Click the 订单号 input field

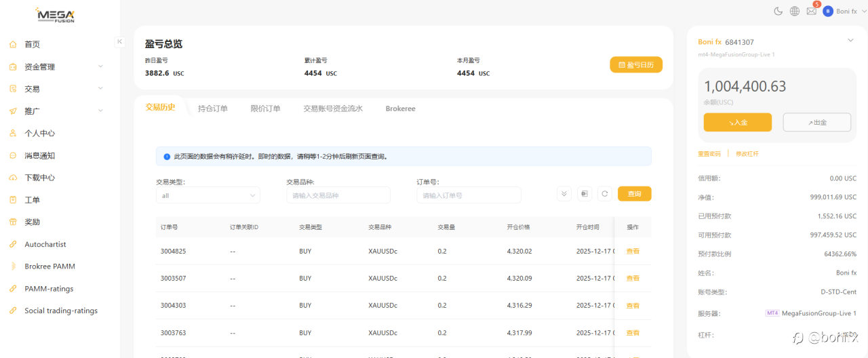[469, 195]
